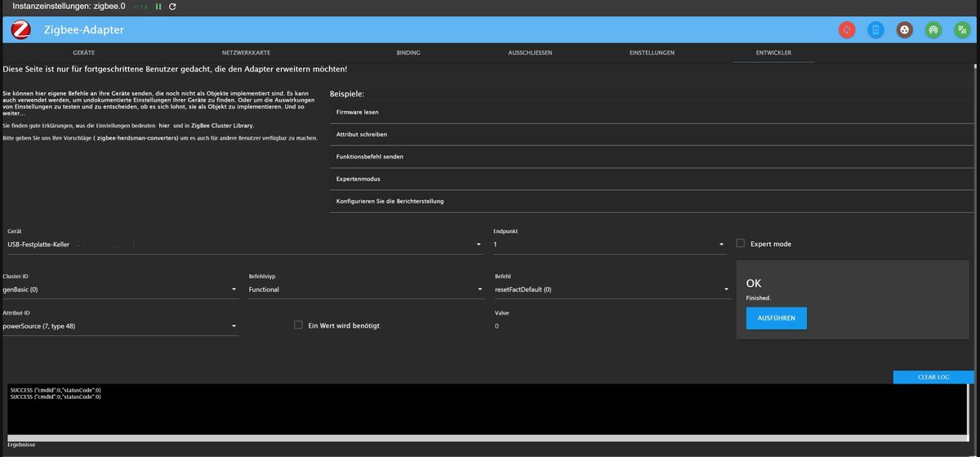Select the 'Attribut schreiben' example
The image size is (980, 457).
(651, 134)
